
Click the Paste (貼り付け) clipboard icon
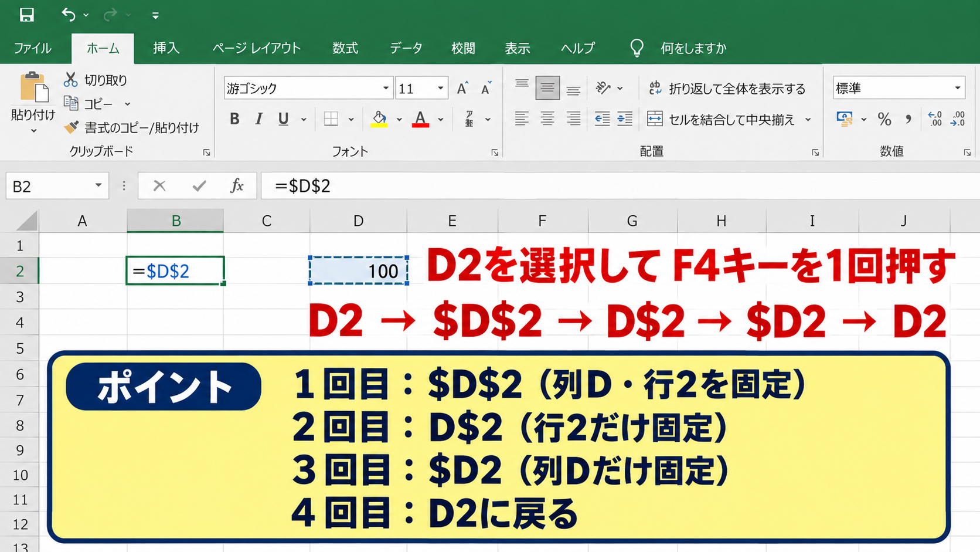33,87
